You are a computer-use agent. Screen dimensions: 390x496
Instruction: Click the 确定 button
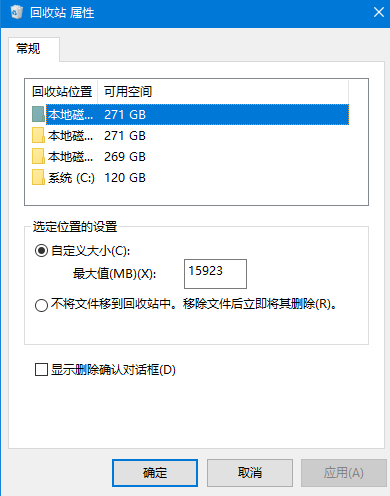click(x=155, y=473)
